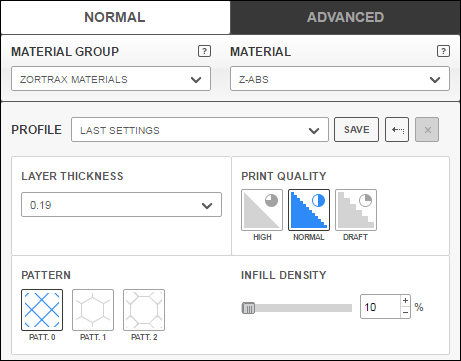The height and width of the screenshot is (361, 461).
Task: Choose infill pattern PATT. 0
Action: 42,310
